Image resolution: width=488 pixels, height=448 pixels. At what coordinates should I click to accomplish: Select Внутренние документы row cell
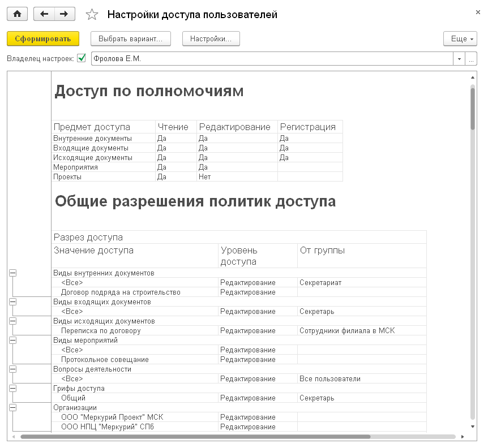click(104, 139)
